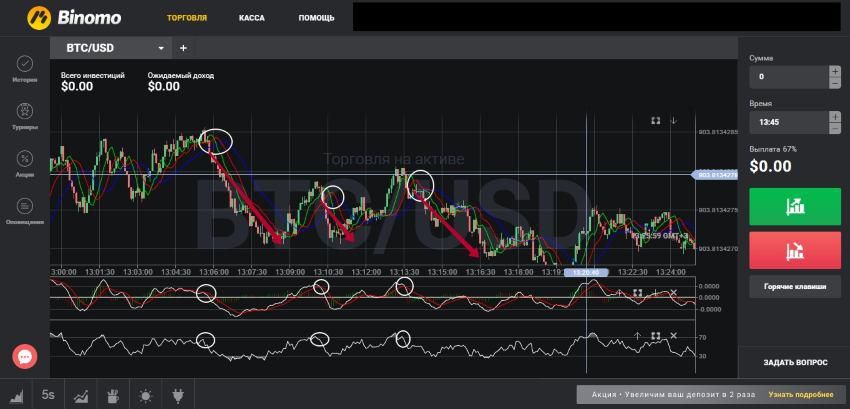Open the Помощь menu
This screenshot has width=850, height=409.
(x=316, y=18)
